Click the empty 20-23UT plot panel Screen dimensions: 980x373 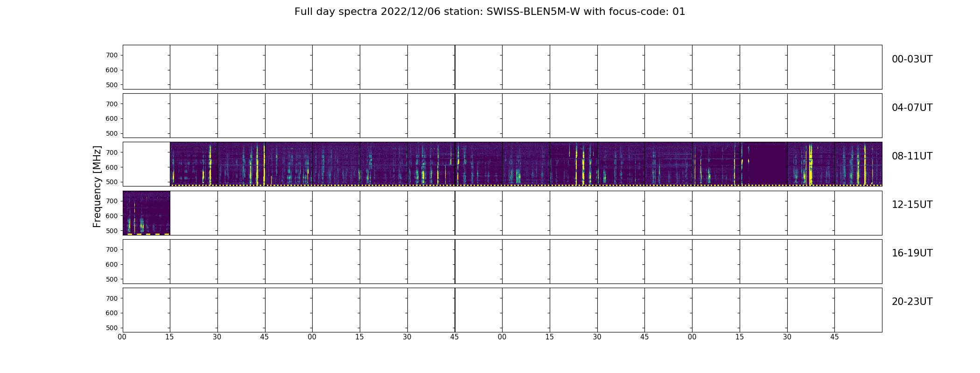502,310
